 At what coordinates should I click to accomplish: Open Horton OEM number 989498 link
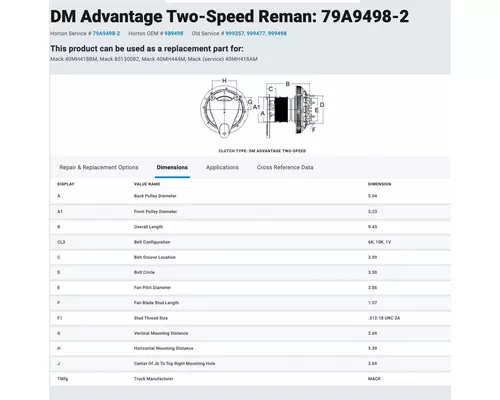pos(174,33)
